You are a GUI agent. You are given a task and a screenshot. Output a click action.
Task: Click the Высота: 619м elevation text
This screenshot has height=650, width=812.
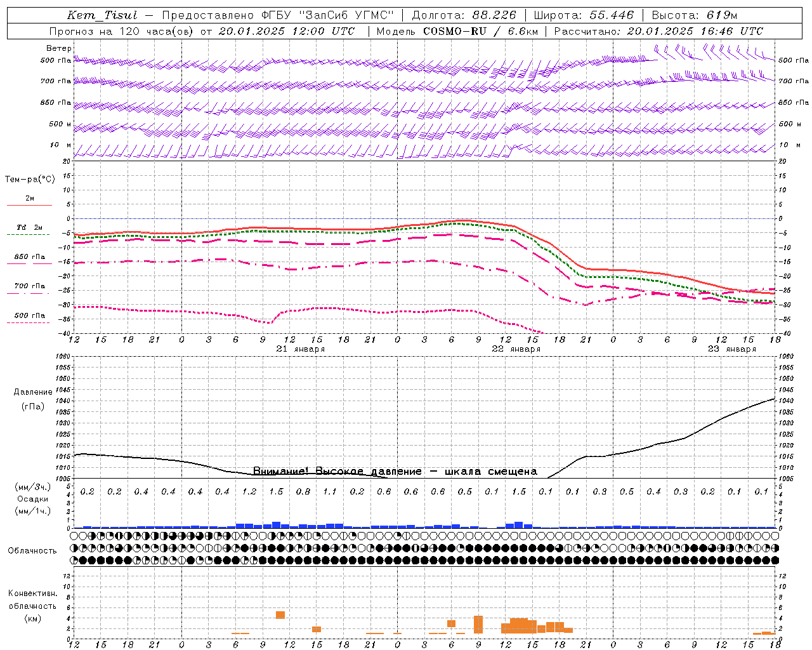(695, 15)
